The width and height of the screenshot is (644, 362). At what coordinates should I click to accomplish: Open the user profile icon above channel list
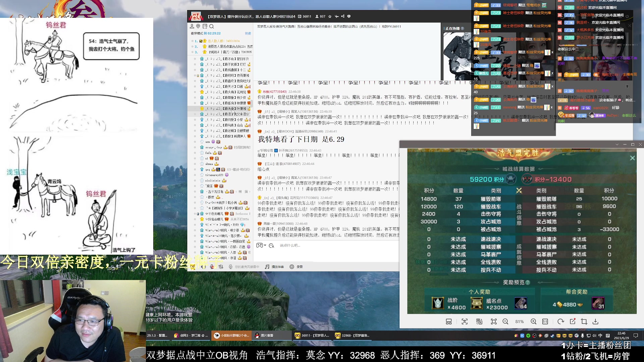(x=192, y=26)
